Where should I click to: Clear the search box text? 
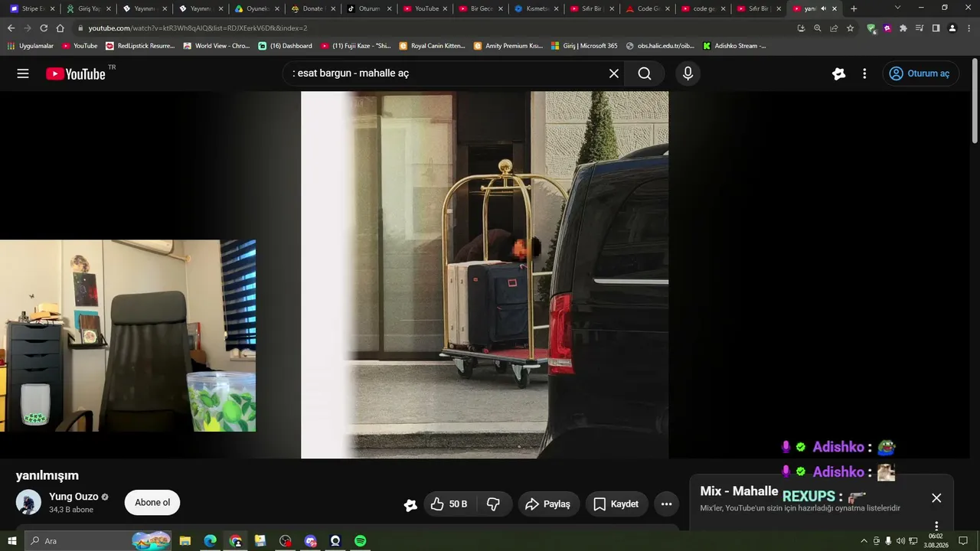(614, 73)
